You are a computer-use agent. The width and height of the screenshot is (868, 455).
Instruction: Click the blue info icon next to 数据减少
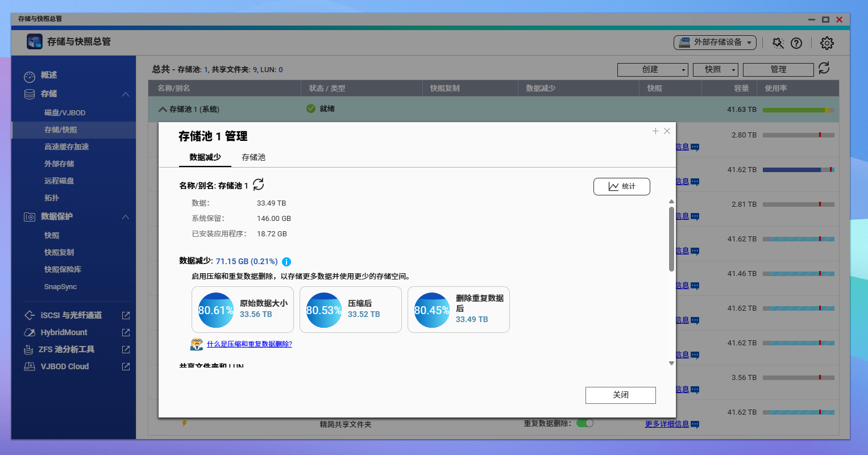click(286, 262)
